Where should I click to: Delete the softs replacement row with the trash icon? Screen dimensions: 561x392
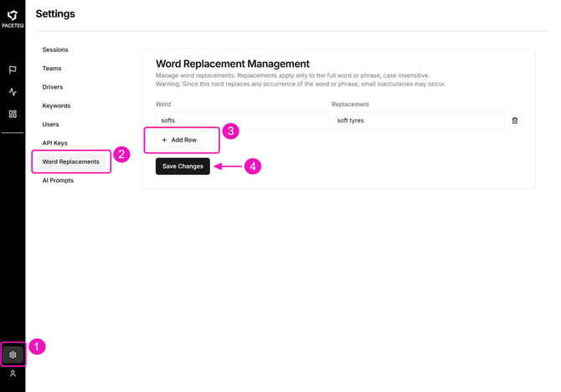(x=514, y=121)
